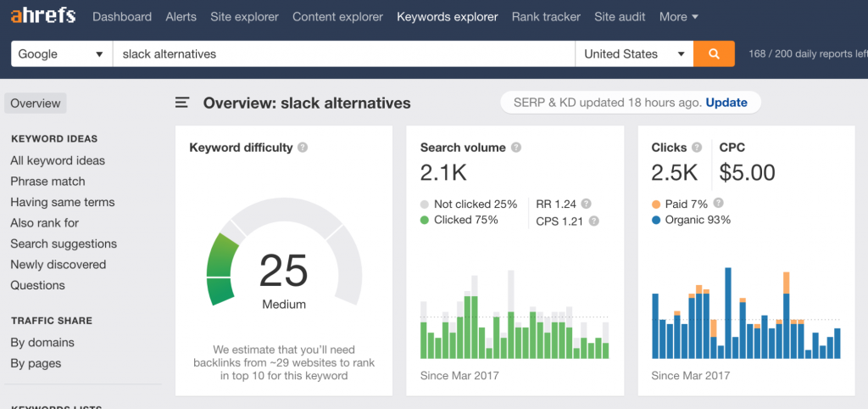Click the 25 keyword difficulty score
The image size is (868, 409).
pyautogui.click(x=283, y=271)
